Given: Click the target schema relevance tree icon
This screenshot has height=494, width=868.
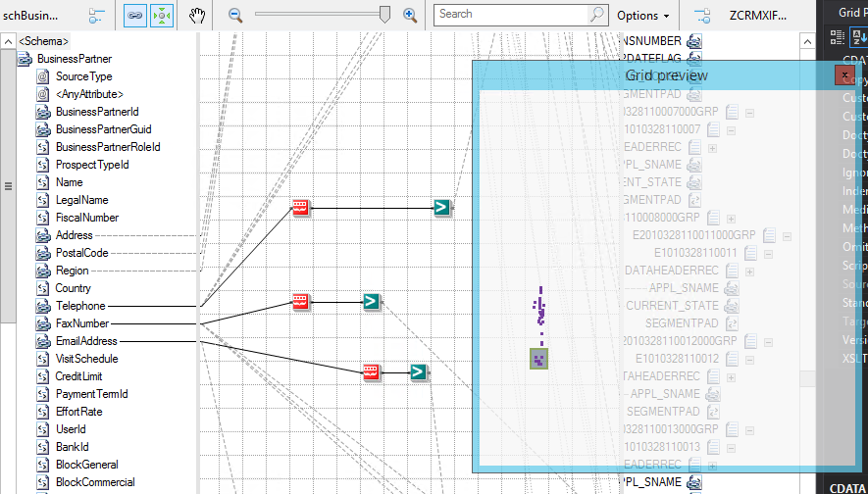Looking at the screenshot, I should pyautogui.click(x=702, y=16).
